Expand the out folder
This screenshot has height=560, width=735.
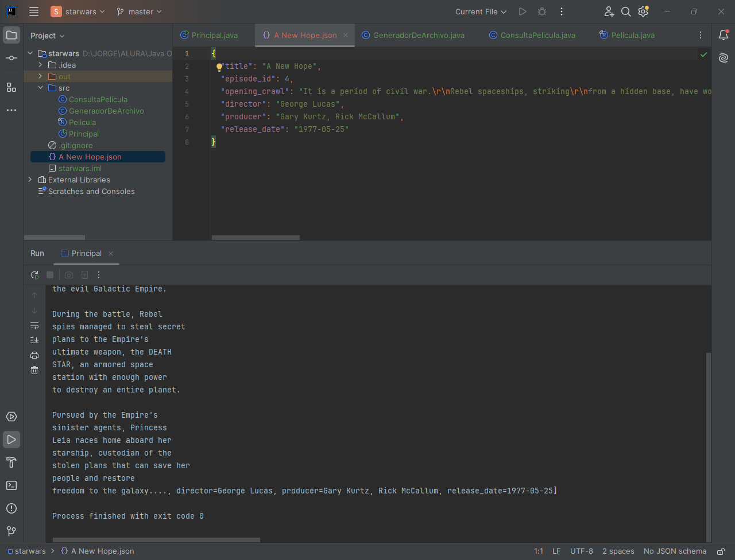pos(40,76)
